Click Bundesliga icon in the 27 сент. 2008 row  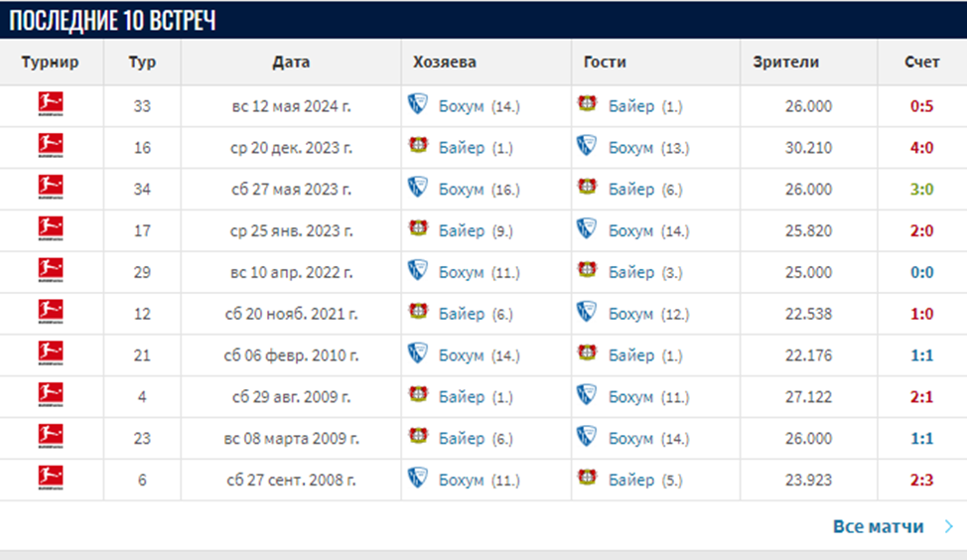pos(51,479)
